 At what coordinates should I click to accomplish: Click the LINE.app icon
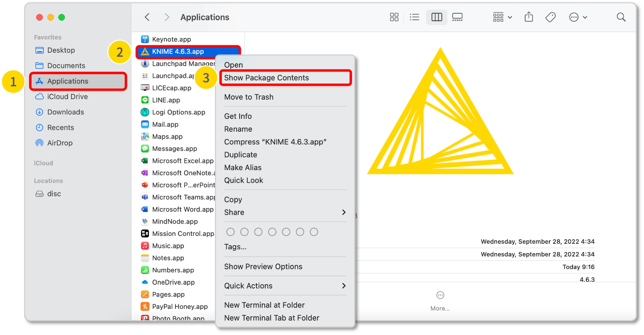[145, 100]
